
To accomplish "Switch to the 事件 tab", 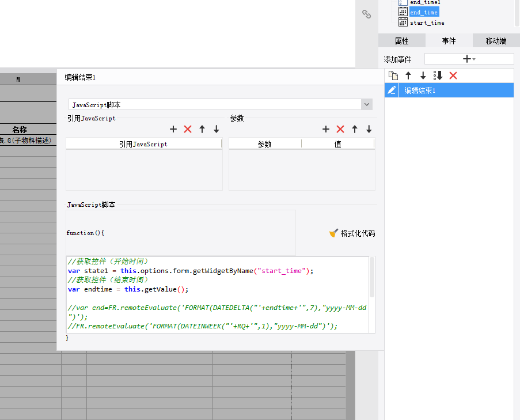I will pyautogui.click(x=449, y=41).
